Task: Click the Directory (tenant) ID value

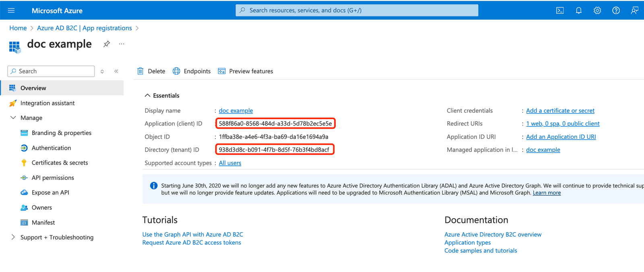Action: tap(274, 150)
